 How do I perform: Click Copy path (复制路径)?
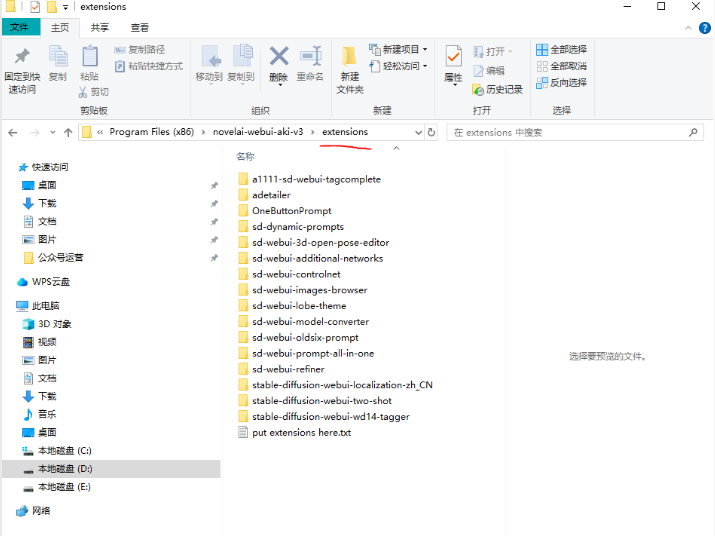[140, 50]
